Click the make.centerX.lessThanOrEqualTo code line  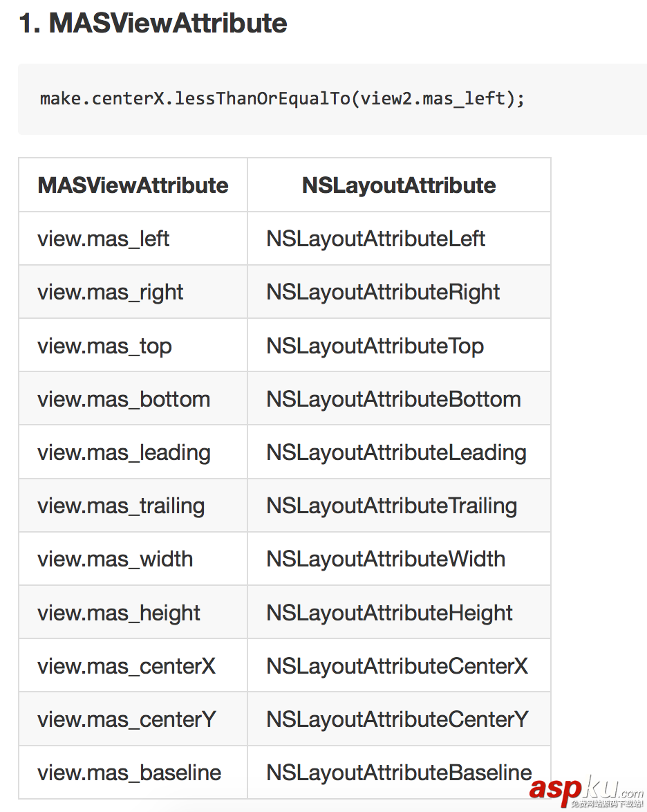tap(282, 99)
